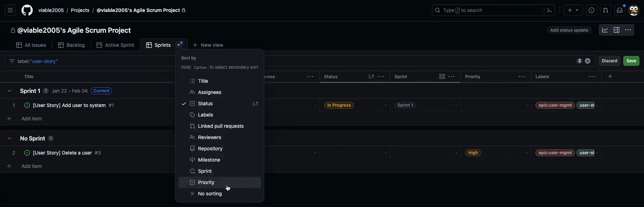
Task: Open the Sprints view options dropdown
Action: [179, 45]
